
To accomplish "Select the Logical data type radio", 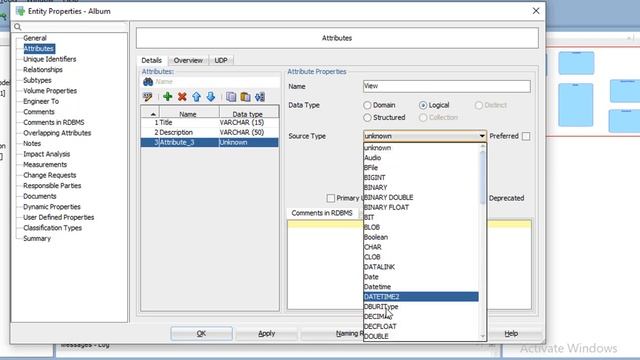I will coord(423,105).
